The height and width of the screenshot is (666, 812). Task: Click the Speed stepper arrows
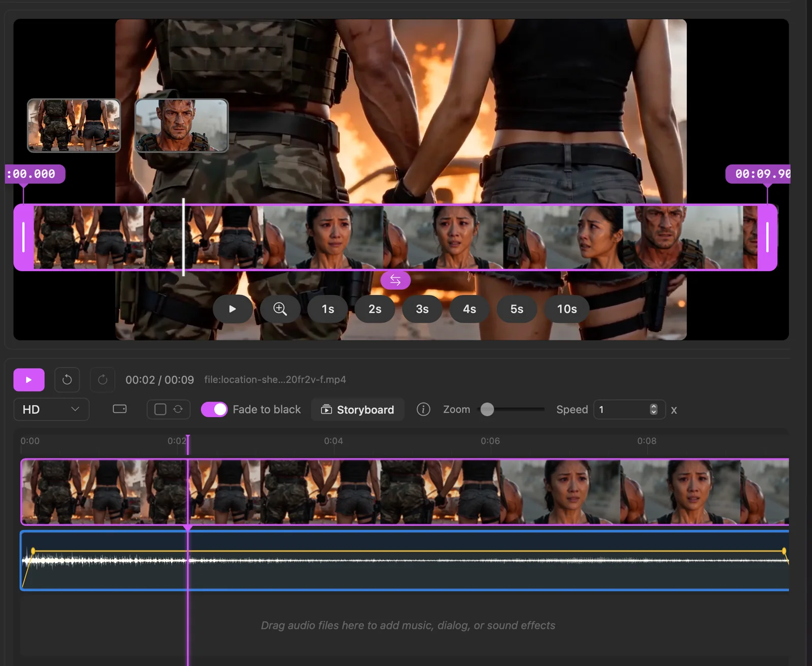point(654,410)
